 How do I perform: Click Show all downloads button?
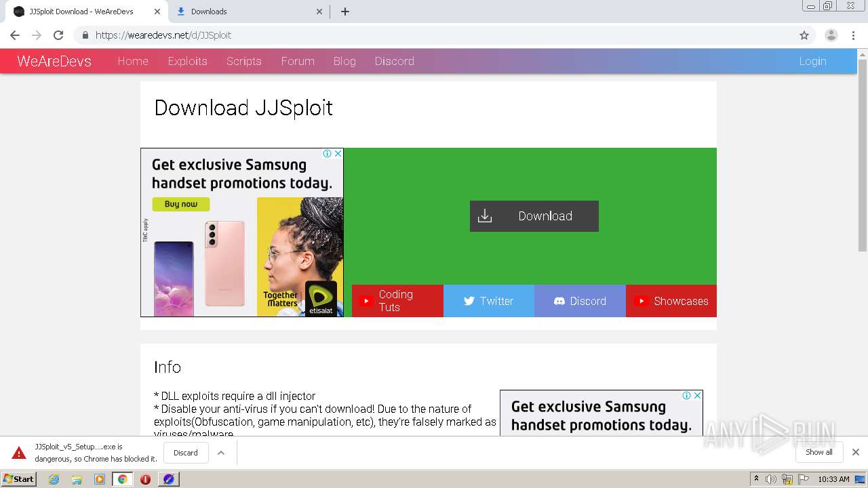click(819, 452)
